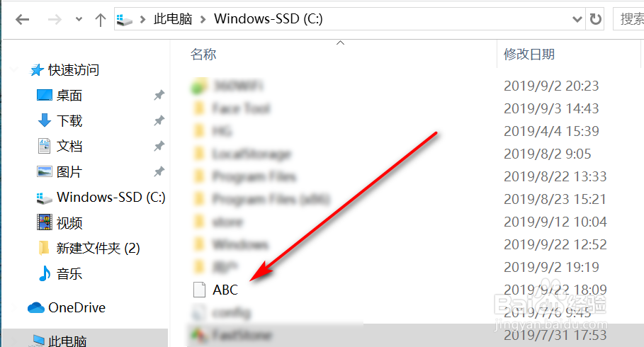The width and height of the screenshot is (644, 347).
Task: Open 下载 downloads folder in sidebar
Action: 69,120
